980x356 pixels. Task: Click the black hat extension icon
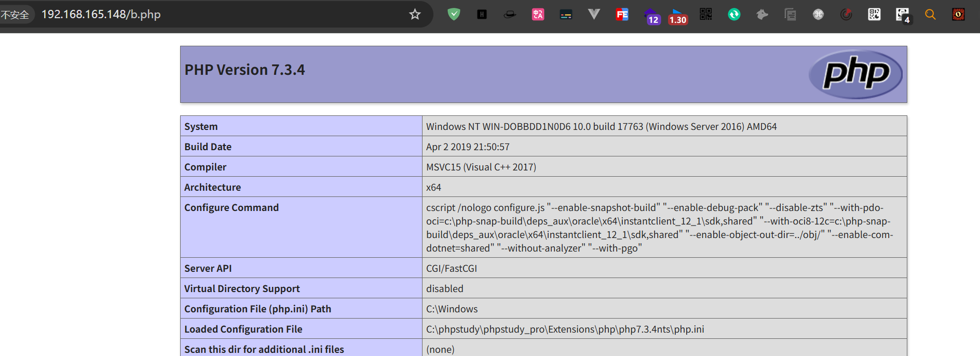point(510,15)
